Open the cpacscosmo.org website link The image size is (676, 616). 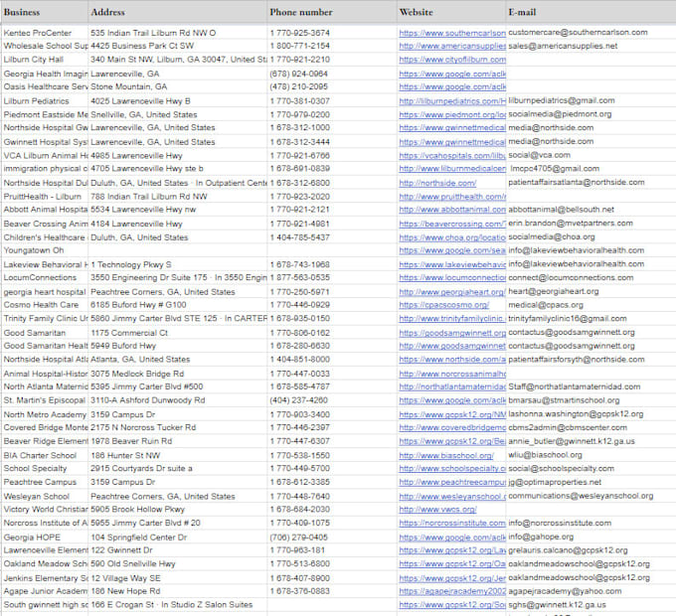(444, 305)
